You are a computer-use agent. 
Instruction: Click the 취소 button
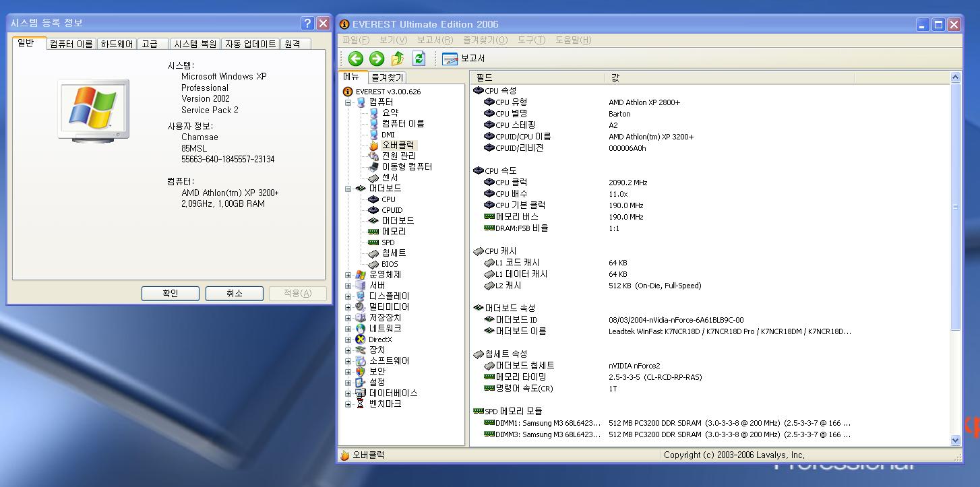click(x=234, y=294)
